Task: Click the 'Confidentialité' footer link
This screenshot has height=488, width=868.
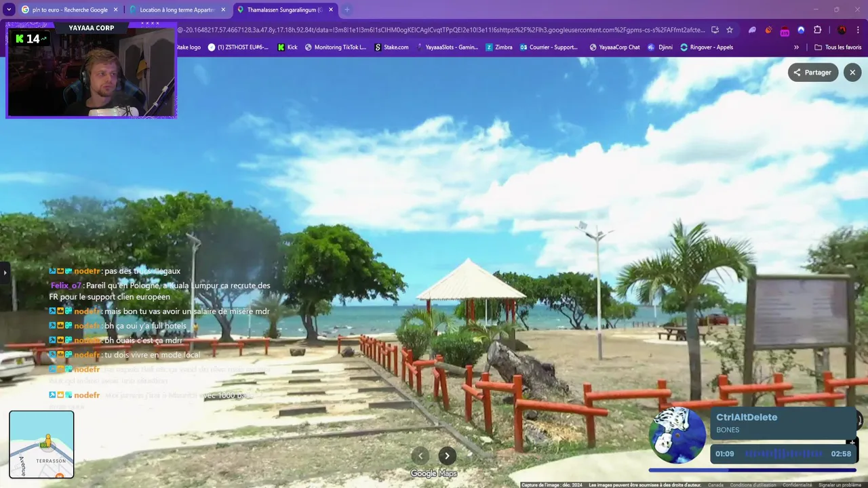Action: pos(797,485)
